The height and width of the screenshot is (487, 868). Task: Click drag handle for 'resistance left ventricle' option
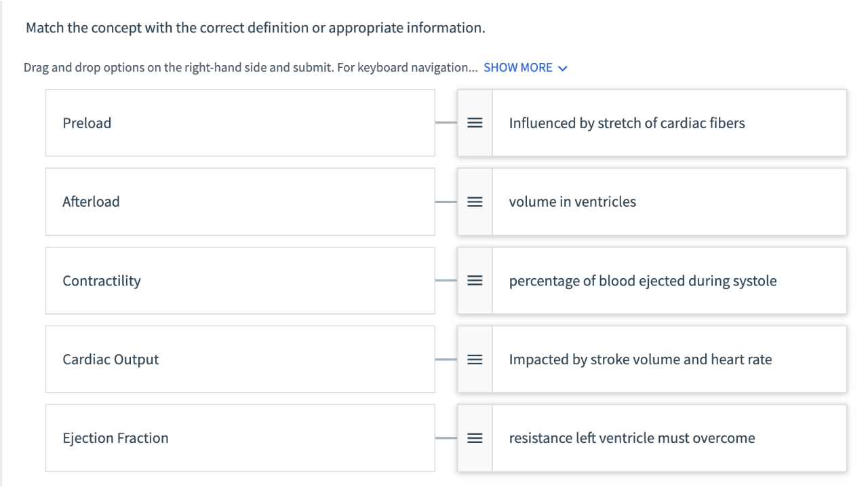click(475, 437)
